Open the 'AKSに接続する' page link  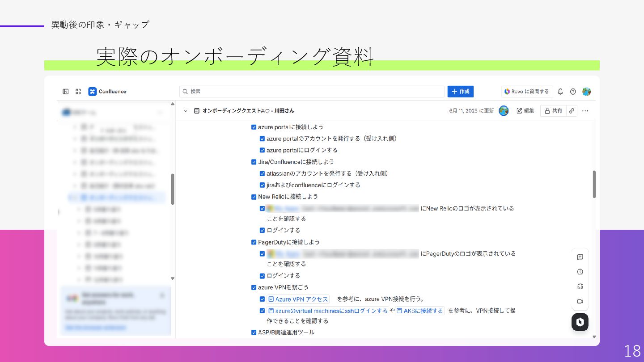tap(420, 311)
